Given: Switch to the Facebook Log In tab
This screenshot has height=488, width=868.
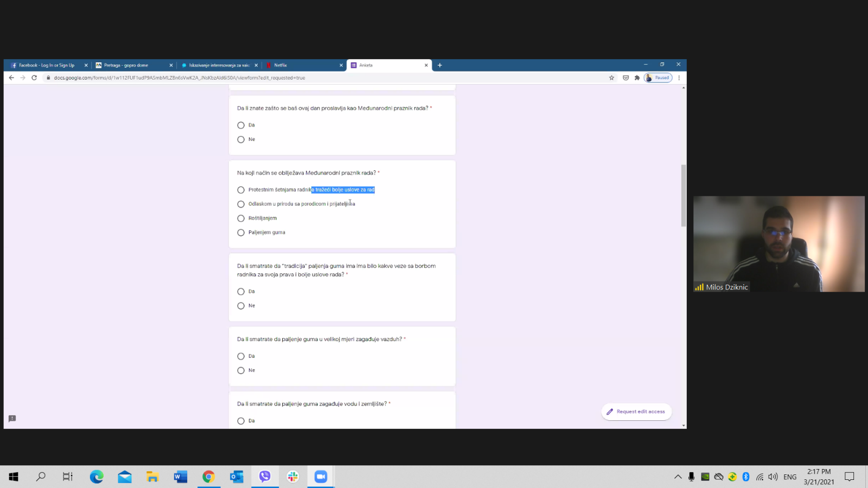Looking at the screenshot, I should click(x=47, y=65).
